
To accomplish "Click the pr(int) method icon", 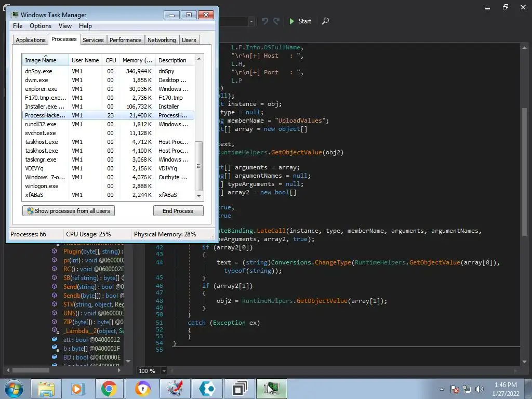I will tap(54, 260).
